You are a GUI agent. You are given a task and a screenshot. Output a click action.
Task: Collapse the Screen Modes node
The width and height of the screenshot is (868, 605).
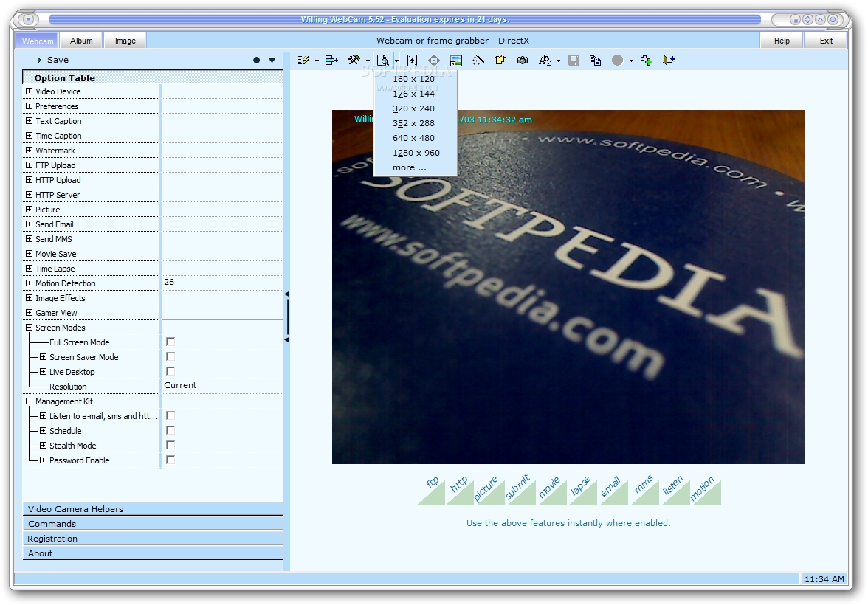pyautogui.click(x=30, y=327)
